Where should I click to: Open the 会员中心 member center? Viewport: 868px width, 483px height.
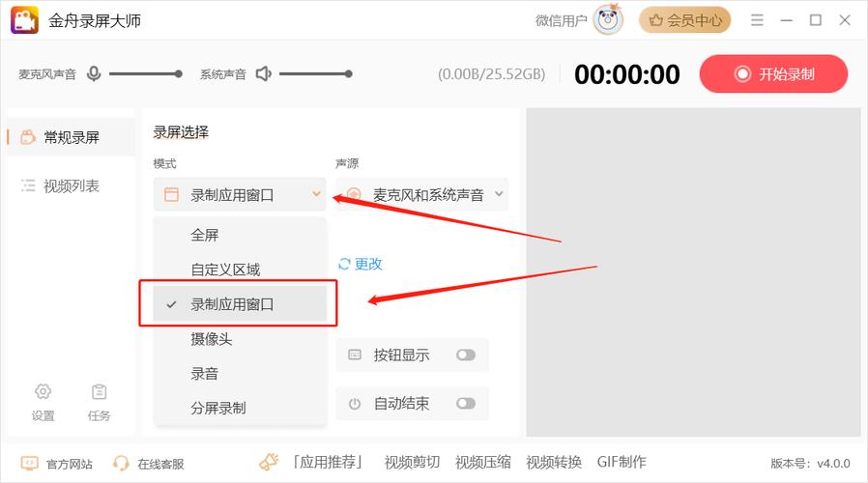click(684, 20)
